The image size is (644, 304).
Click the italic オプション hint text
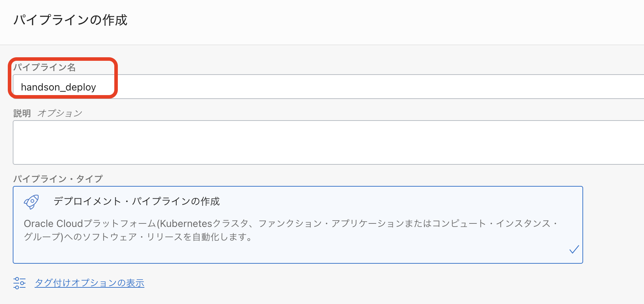(x=60, y=113)
